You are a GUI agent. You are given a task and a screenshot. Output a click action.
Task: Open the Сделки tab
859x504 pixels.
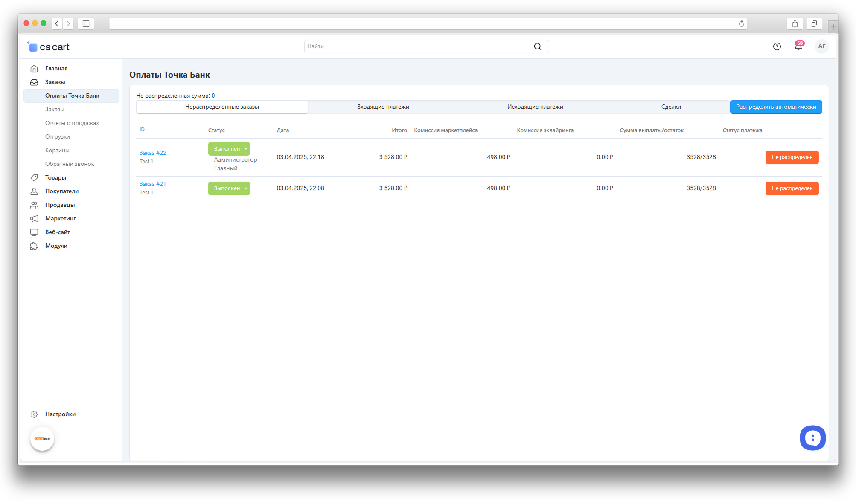pos(670,107)
